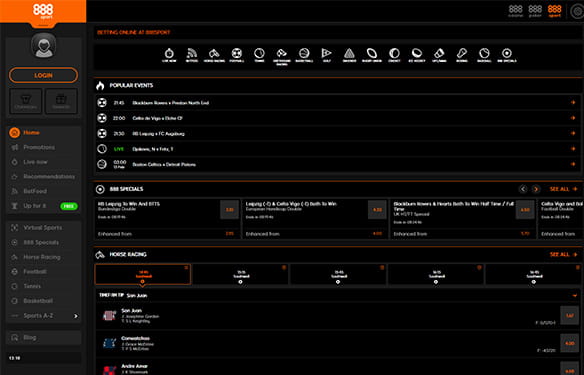Click arrow on RB Leipzig v FC Augsburg row
The height and width of the screenshot is (375, 584).
[x=573, y=133]
